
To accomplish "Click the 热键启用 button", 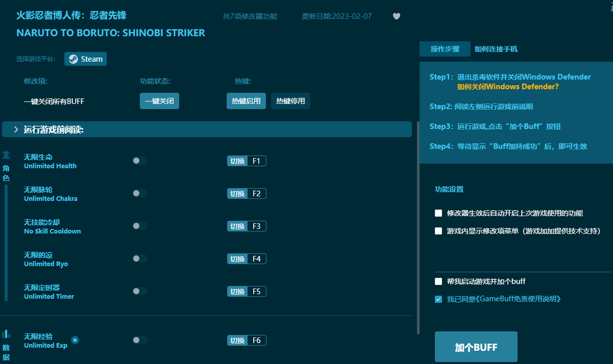I will 246,101.
